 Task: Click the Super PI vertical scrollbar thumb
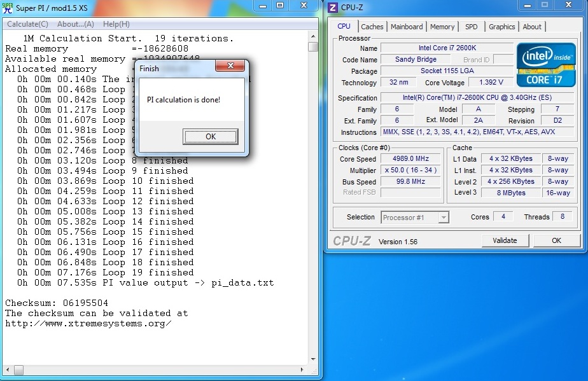click(313, 47)
